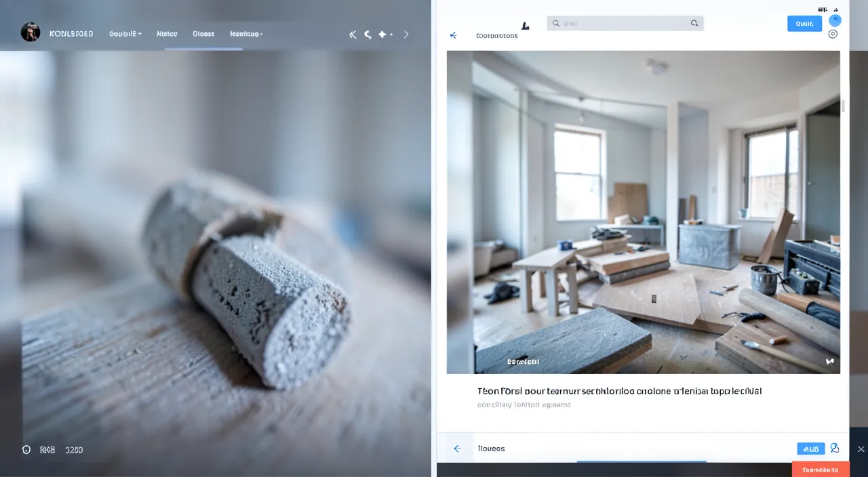
Task: Click the X icon right of the bottom bar
Action: 861,449
